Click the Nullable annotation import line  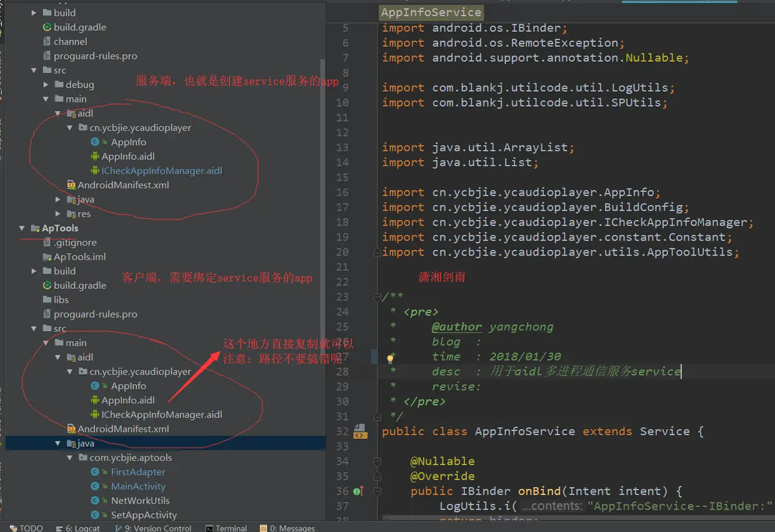pos(536,58)
